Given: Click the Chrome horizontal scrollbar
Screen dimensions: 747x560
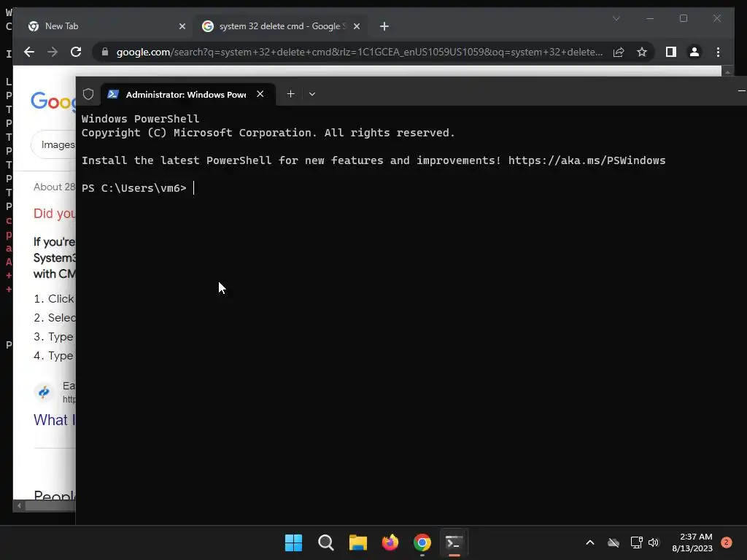Looking at the screenshot, I should coord(50,506).
